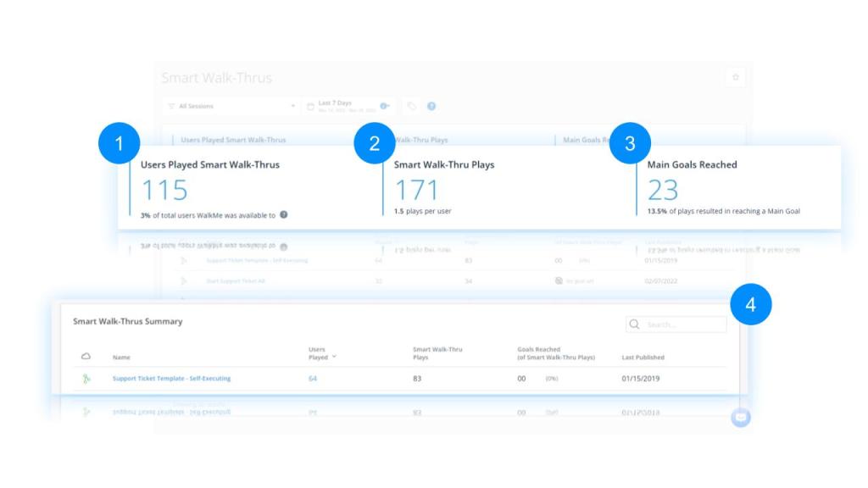
Task: Open Support Ticket Template - Self-Executing link
Action: click(x=171, y=379)
